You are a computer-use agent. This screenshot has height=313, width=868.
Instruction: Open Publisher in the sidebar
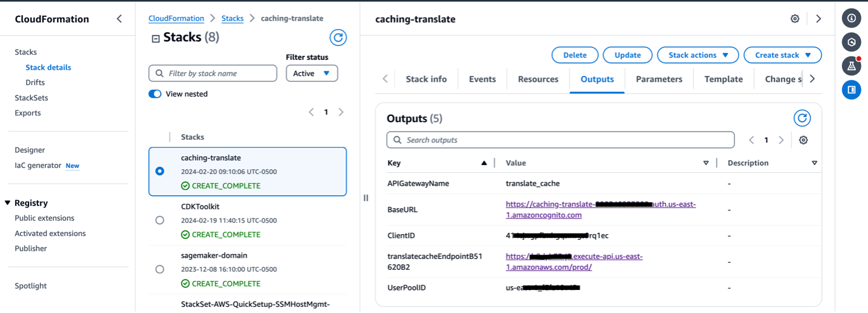pyautogui.click(x=30, y=249)
